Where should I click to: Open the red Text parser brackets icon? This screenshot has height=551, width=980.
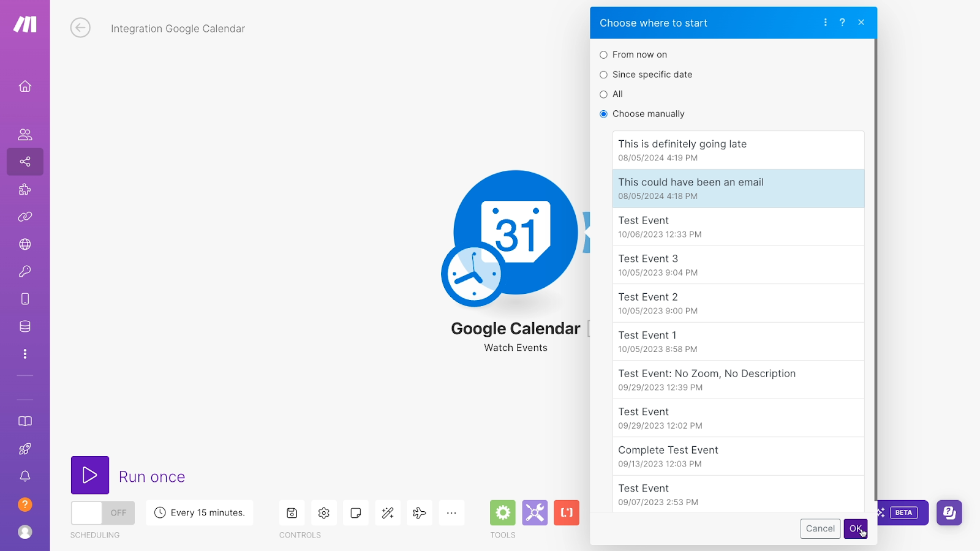point(567,513)
